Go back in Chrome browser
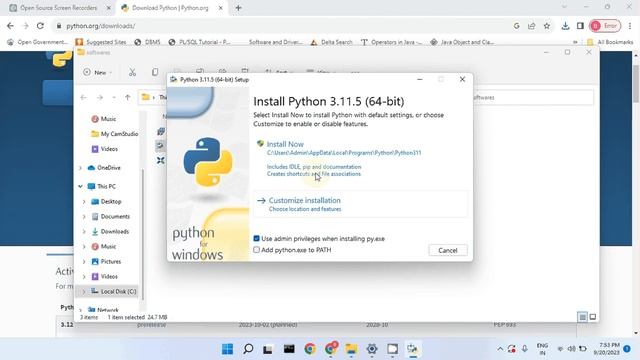The width and height of the screenshot is (640, 360). coord(10,26)
